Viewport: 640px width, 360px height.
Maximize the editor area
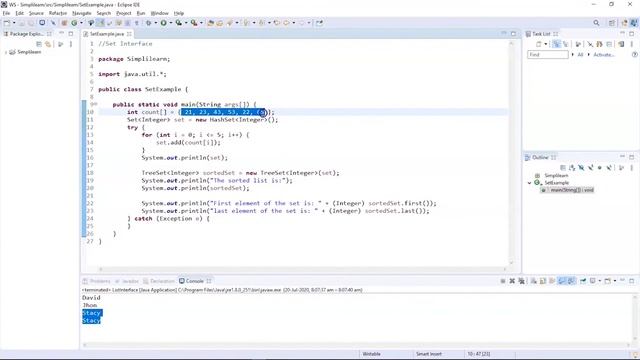click(x=513, y=33)
